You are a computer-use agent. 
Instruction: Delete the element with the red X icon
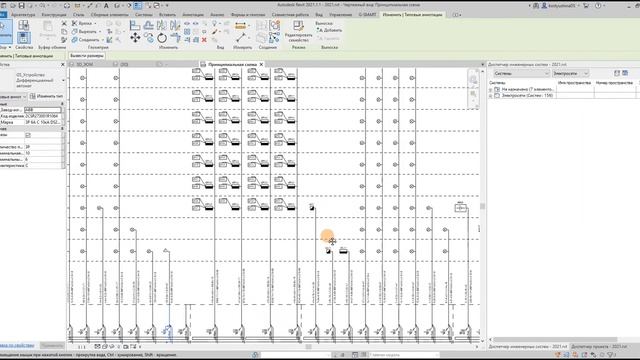tap(204, 40)
